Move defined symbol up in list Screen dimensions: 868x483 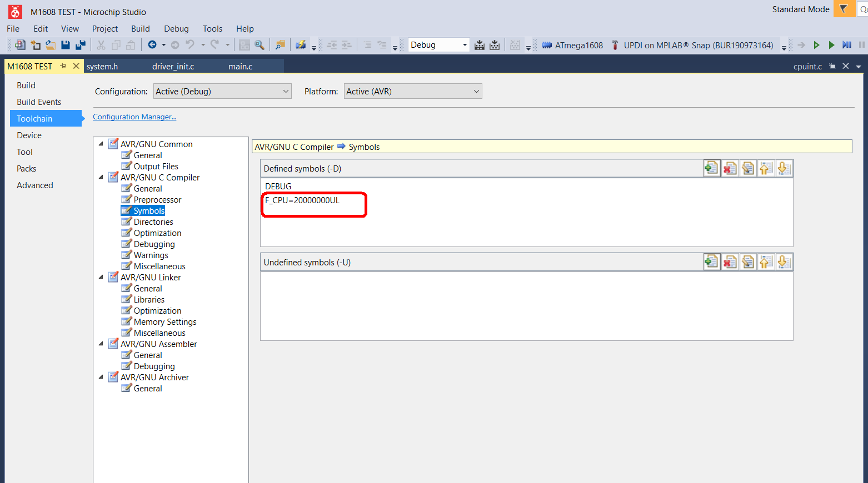(766, 168)
